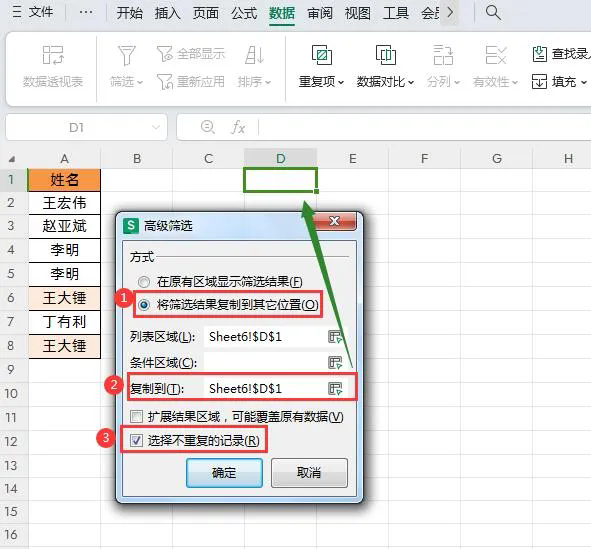Click the 填充 icon
The width and height of the screenshot is (591, 549).
point(539,81)
